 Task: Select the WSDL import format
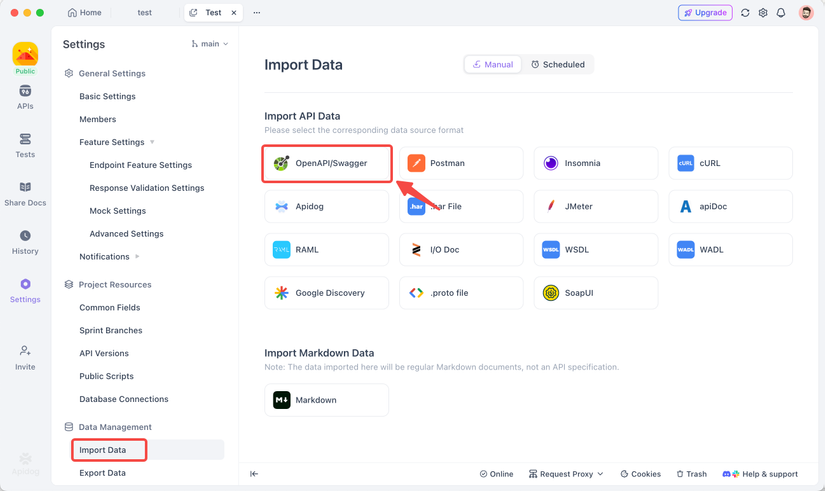(x=596, y=249)
